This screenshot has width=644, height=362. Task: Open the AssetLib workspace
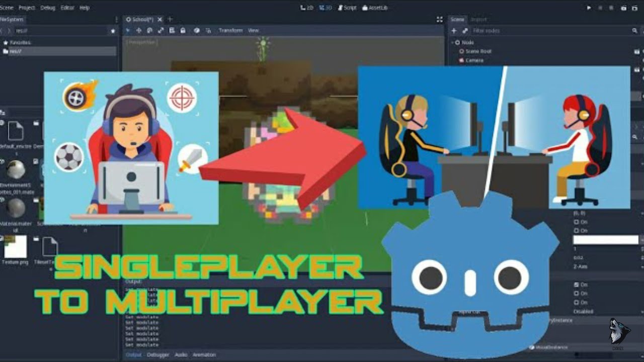click(375, 8)
